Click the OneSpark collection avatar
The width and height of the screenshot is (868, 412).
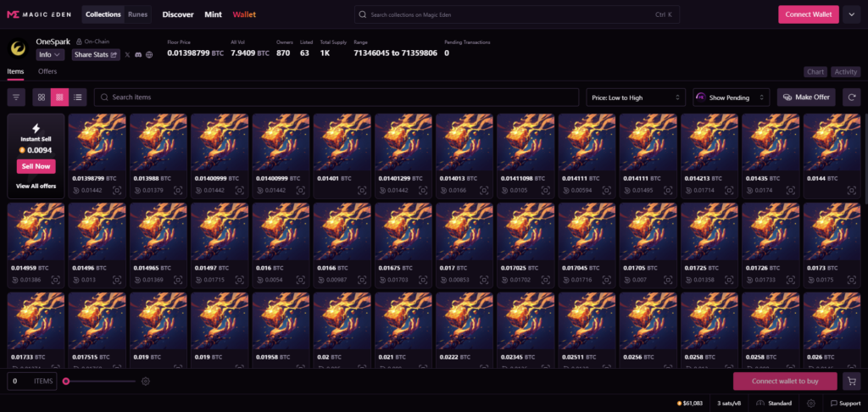(x=19, y=48)
